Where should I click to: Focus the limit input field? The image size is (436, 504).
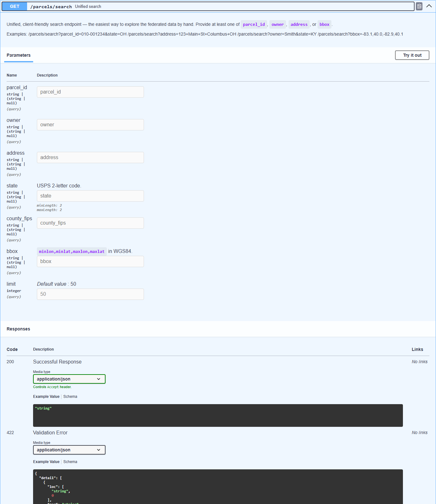point(90,294)
